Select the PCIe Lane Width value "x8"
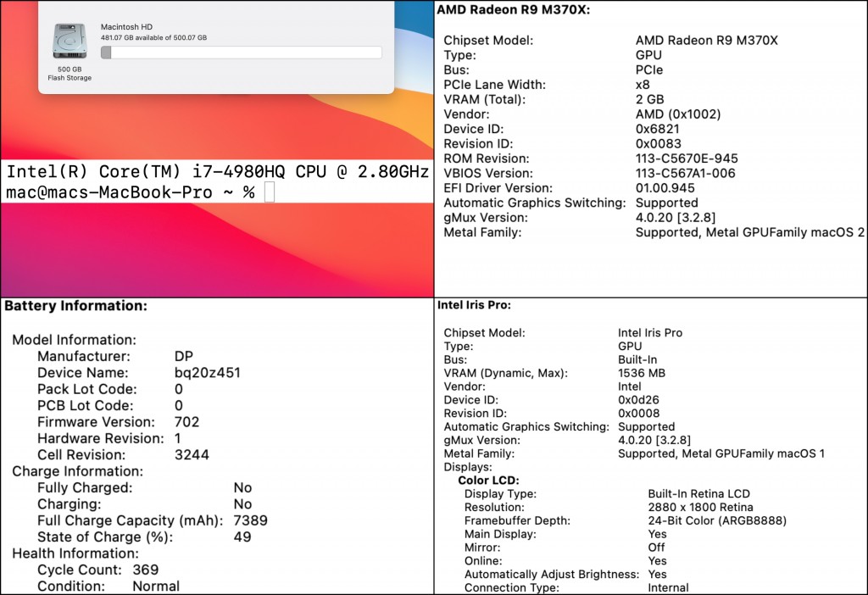Image resolution: width=868 pixels, height=595 pixels. [643, 85]
